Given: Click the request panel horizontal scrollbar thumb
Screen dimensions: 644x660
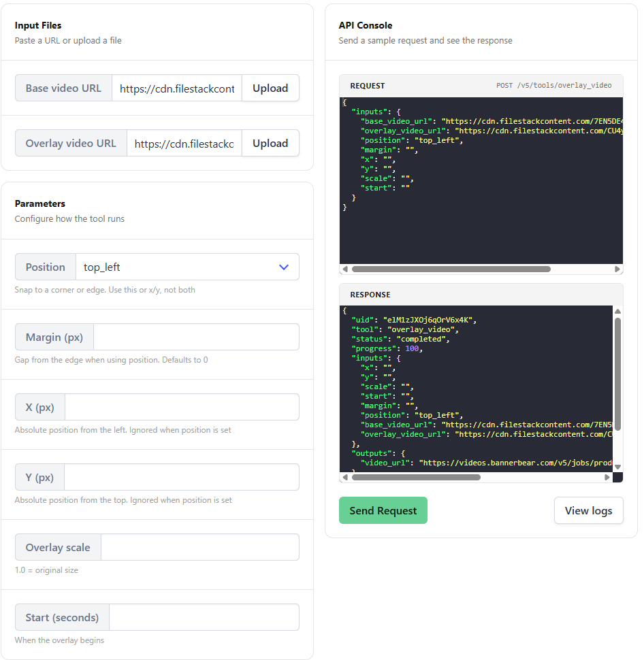Looking at the screenshot, I should click(x=451, y=269).
